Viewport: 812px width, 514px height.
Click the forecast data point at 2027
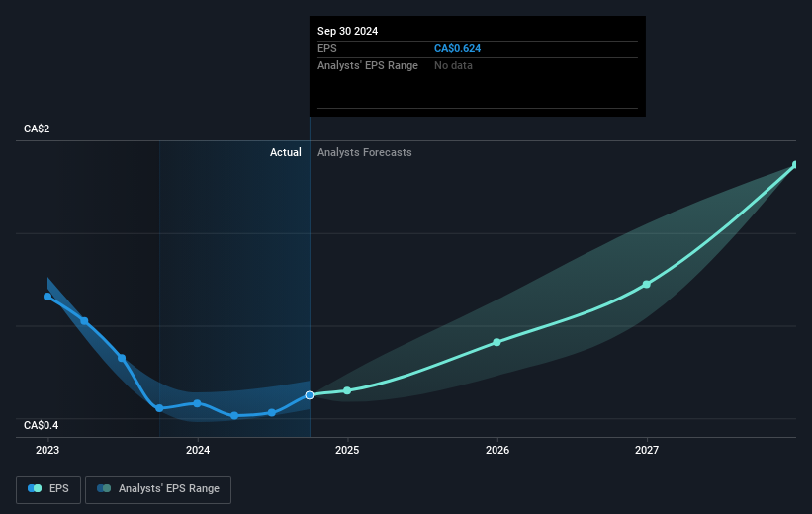click(646, 284)
